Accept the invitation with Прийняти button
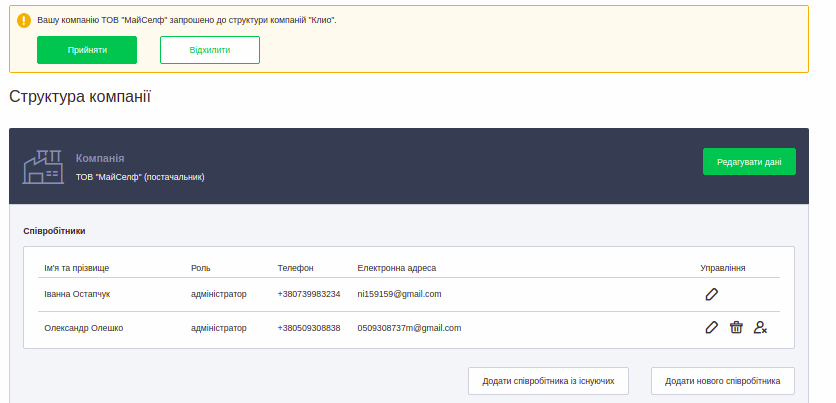The width and height of the screenshot is (836, 403). click(x=87, y=50)
